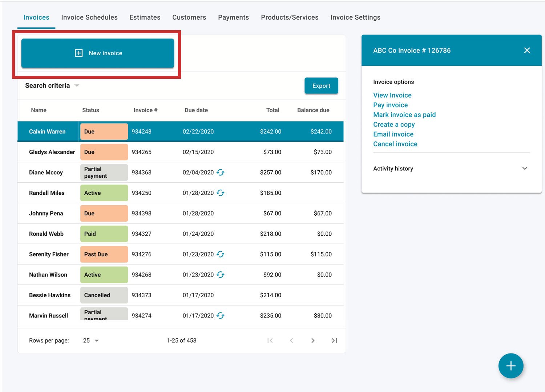Click the floating plus action button

511,366
